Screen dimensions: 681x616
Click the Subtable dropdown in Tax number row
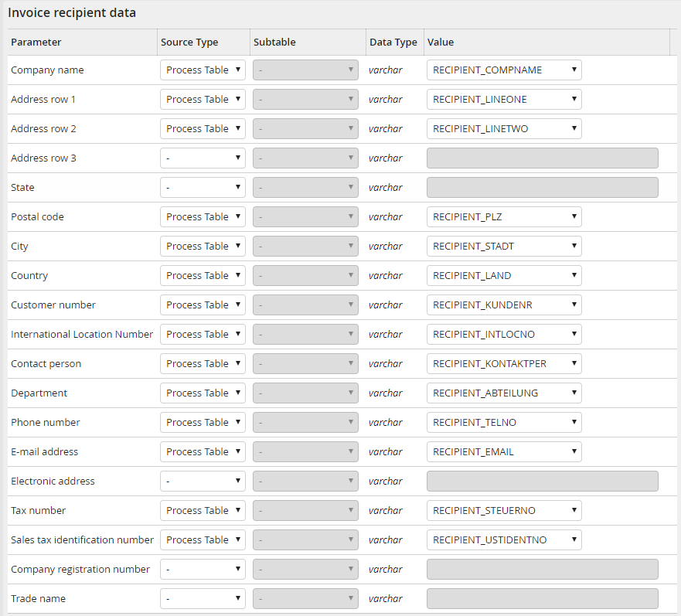point(306,510)
